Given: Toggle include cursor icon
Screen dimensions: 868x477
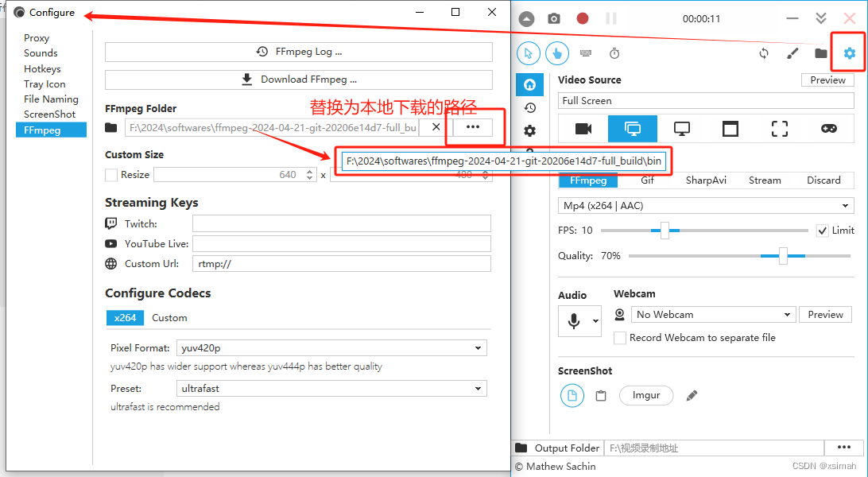Looking at the screenshot, I should click(x=528, y=54).
